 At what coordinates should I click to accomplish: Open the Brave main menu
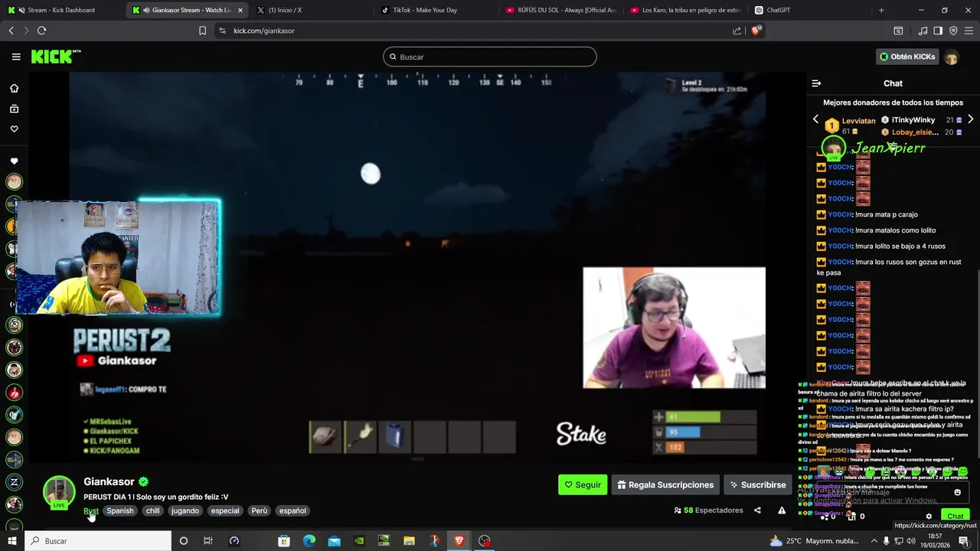click(969, 31)
